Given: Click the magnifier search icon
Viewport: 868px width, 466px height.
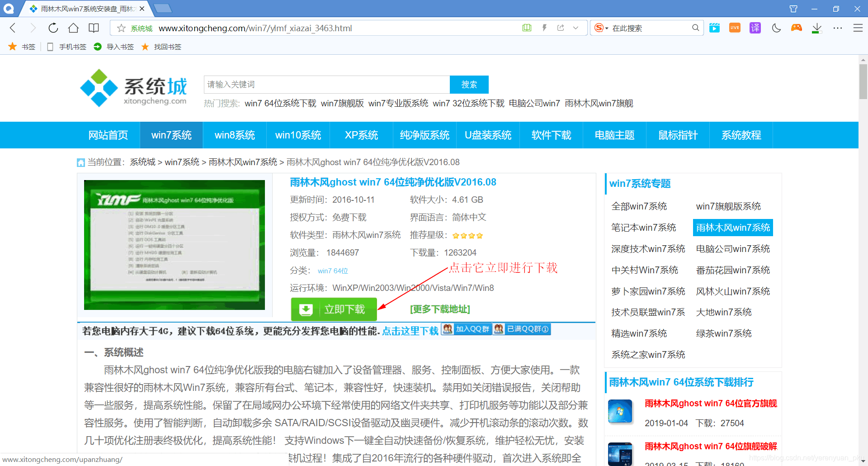Looking at the screenshot, I should (695, 28).
